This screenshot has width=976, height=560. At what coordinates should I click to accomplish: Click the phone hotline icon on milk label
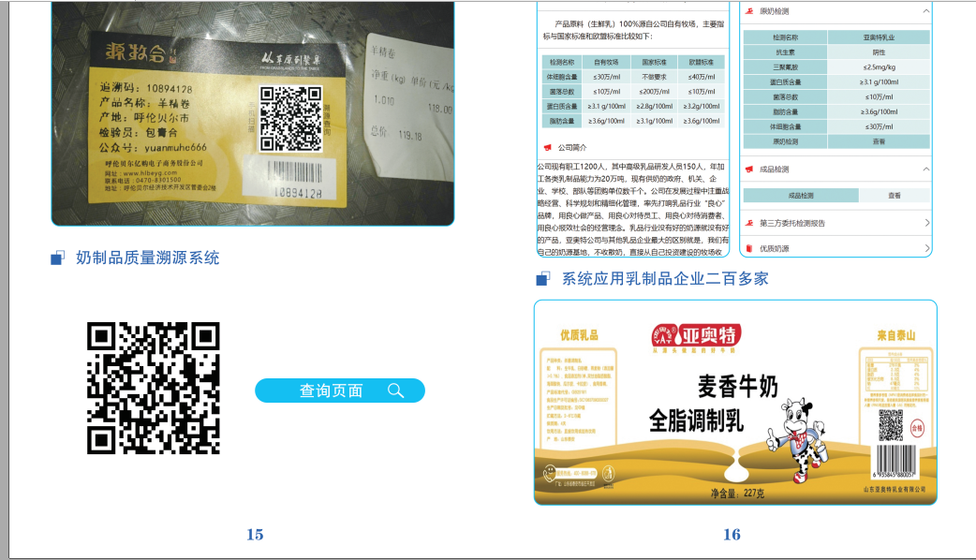[549, 474]
